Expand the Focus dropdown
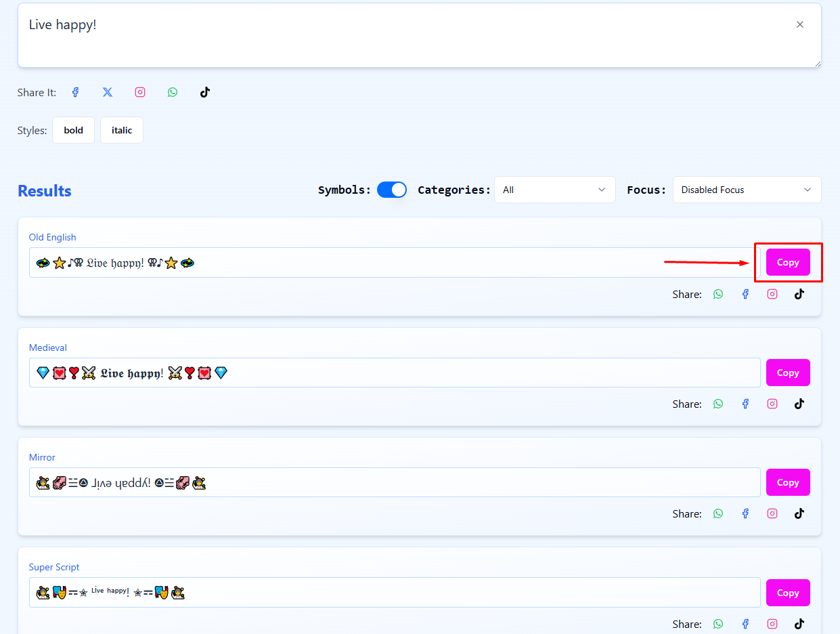 [747, 190]
